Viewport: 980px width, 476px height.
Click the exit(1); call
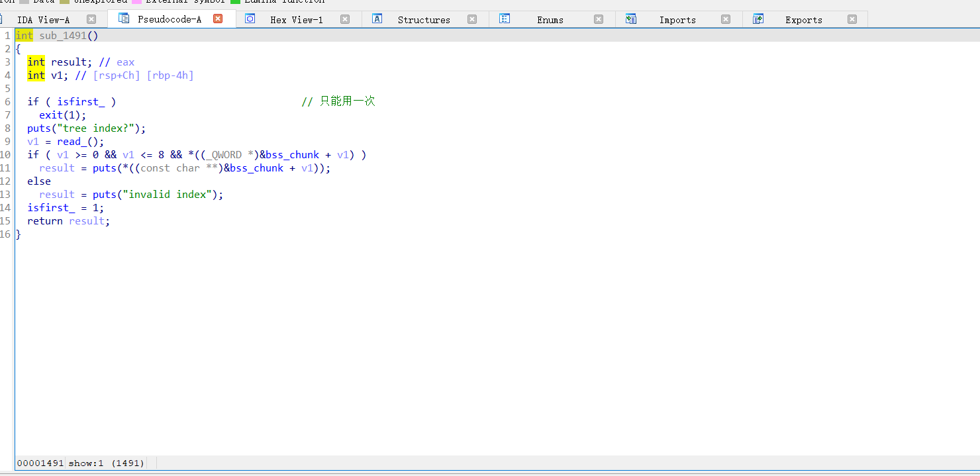coord(63,115)
